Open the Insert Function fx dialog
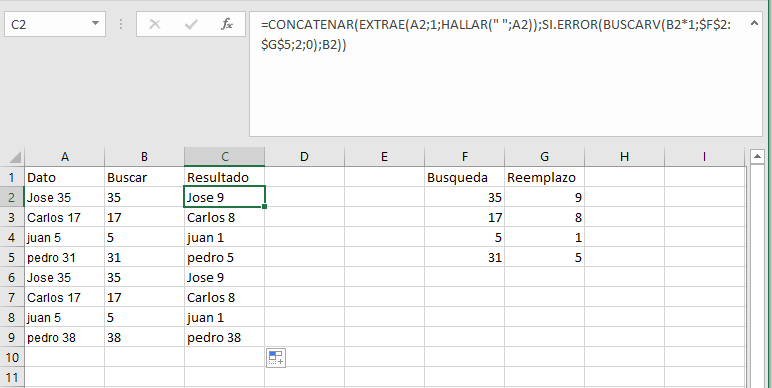This screenshot has width=772, height=388. point(226,24)
